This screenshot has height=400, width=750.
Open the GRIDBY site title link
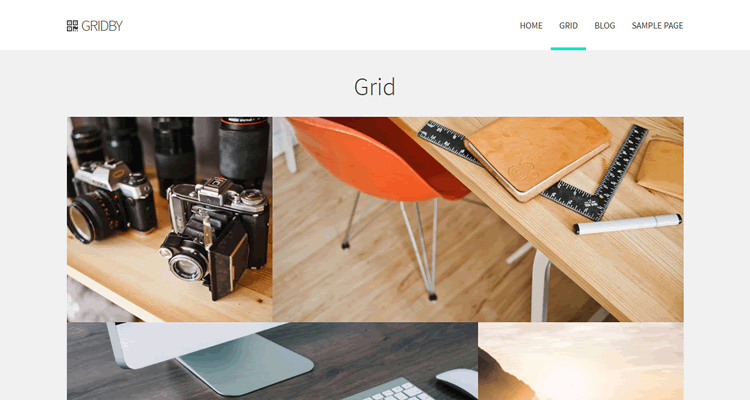pos(102,26)
